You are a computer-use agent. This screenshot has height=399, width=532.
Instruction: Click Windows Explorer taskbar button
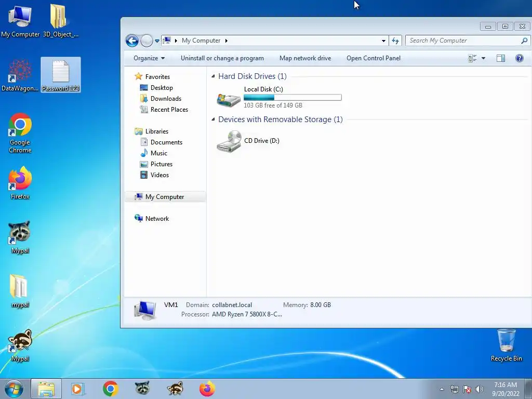pyautogui.click(x=46, y=389)
